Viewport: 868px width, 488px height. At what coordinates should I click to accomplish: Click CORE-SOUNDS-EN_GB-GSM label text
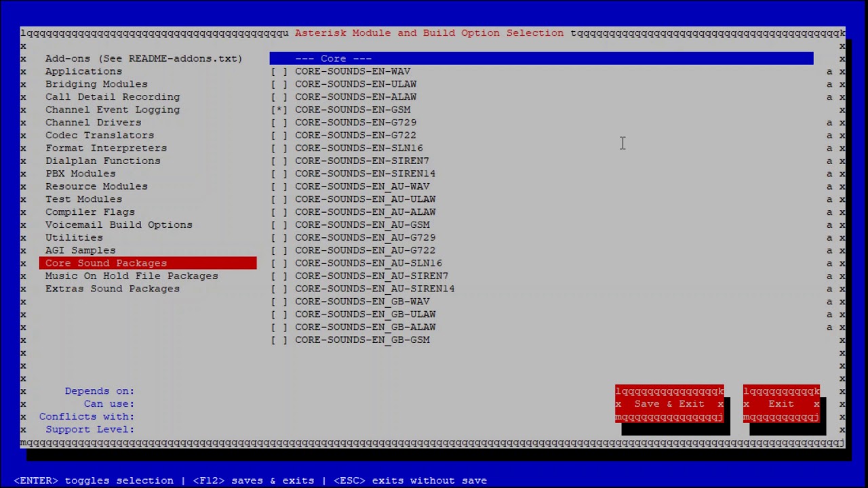[x=362, y=340]
